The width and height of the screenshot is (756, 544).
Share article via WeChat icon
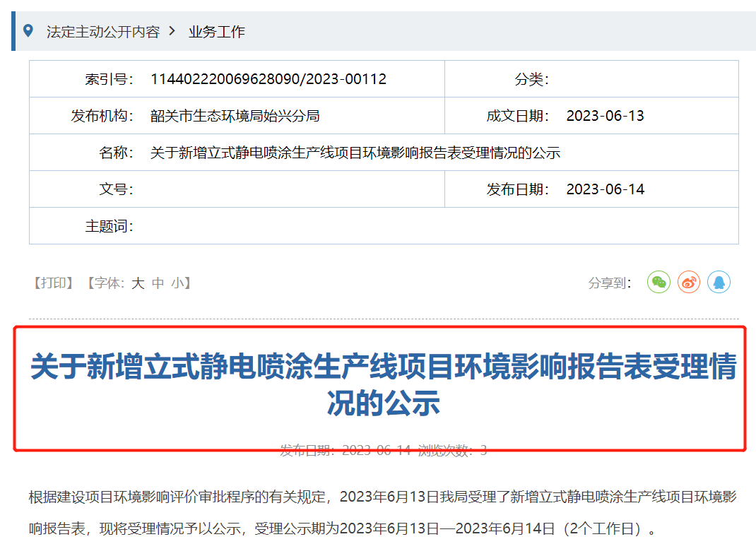(x=658, y=283)
